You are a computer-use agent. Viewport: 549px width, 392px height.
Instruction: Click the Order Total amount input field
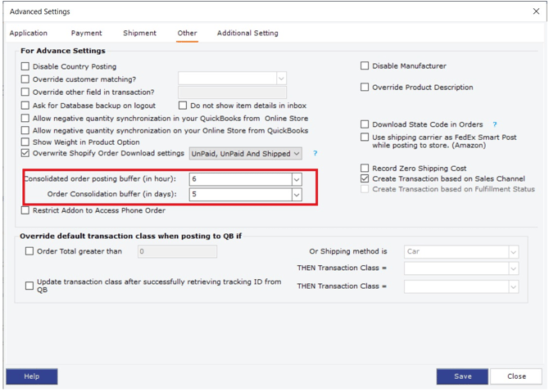pos(177,252)
